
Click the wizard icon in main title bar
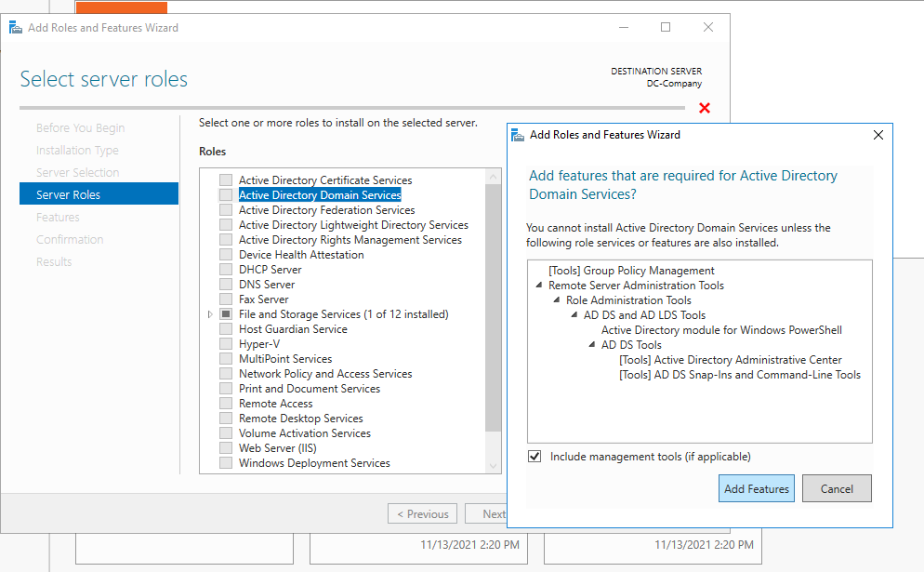click(x=16, y=28)
